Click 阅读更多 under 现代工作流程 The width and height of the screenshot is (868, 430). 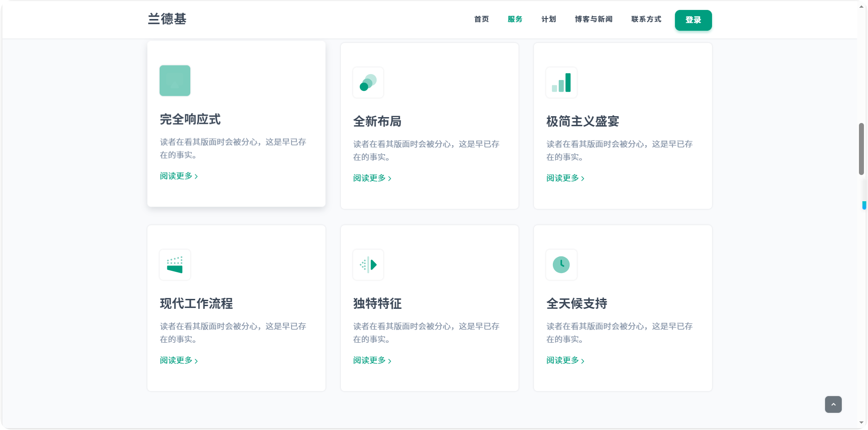179,360
